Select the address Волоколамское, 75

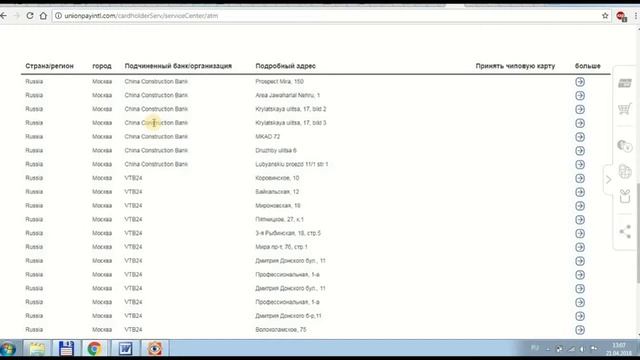281,329
